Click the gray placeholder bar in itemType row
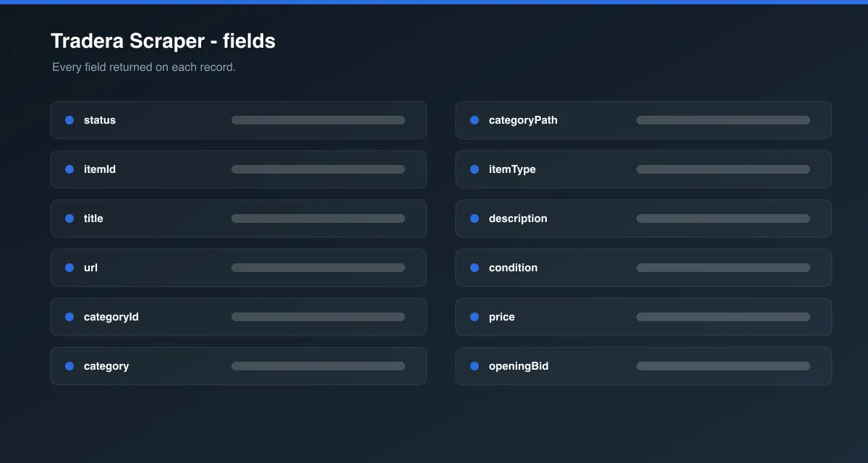 tap(723, 169)
